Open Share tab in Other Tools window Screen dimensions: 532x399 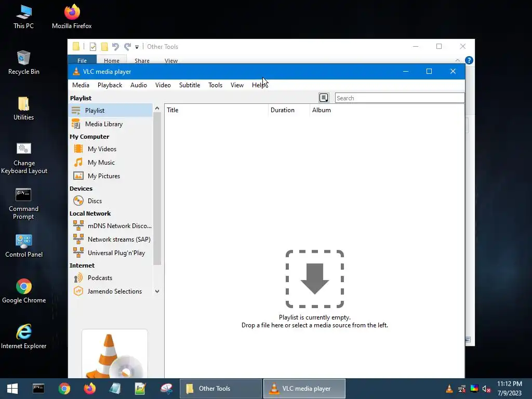(142, 60)
